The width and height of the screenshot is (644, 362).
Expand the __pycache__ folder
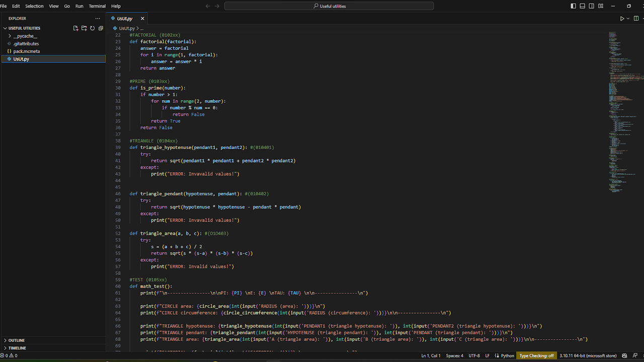(x=25, y=36)
